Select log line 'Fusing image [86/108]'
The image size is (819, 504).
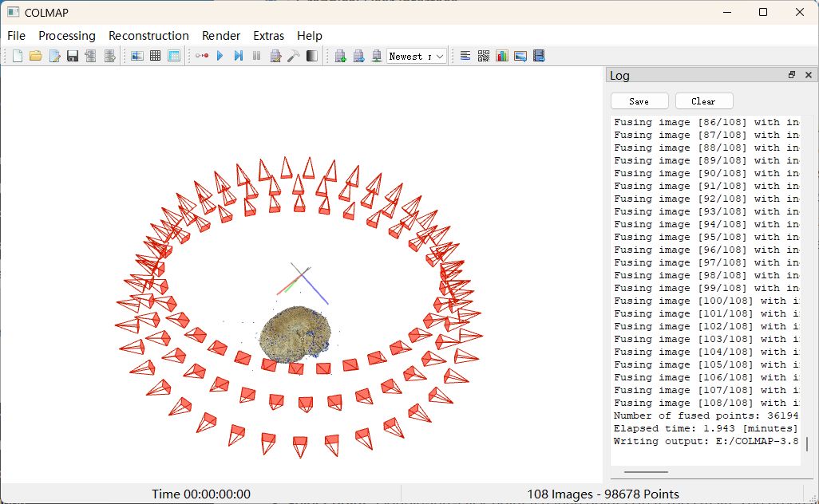pos(706,122)
